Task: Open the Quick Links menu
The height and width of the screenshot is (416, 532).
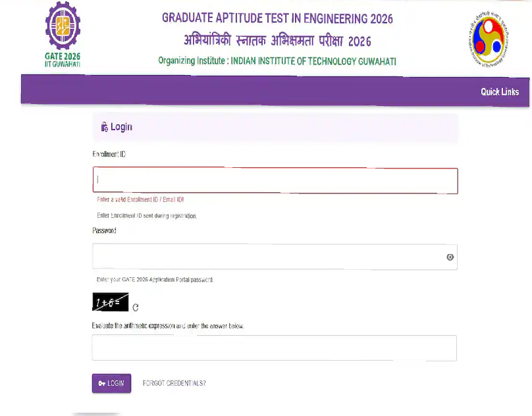Action: [x=499, y=91]
